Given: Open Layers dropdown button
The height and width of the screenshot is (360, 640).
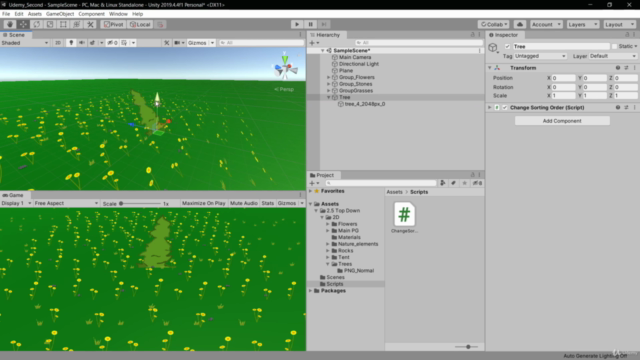Looking at the screenshot, I should 582,24.
